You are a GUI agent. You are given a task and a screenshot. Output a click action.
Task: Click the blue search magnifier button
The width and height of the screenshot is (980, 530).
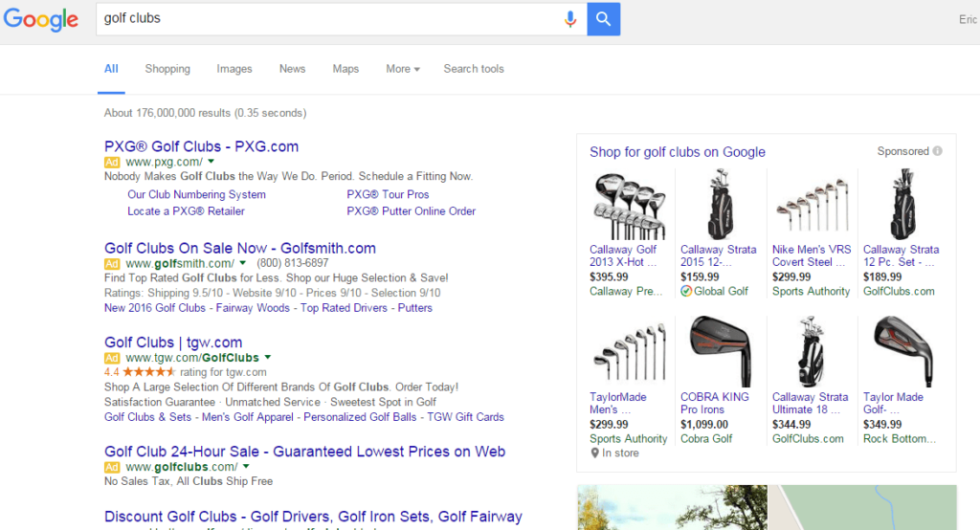pos(603,19)
